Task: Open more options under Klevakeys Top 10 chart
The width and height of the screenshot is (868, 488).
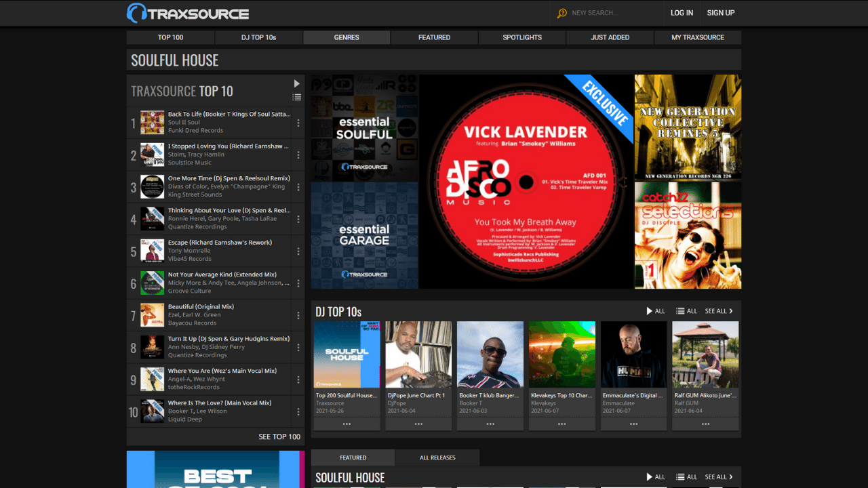Action: click(x=562, y=424)
